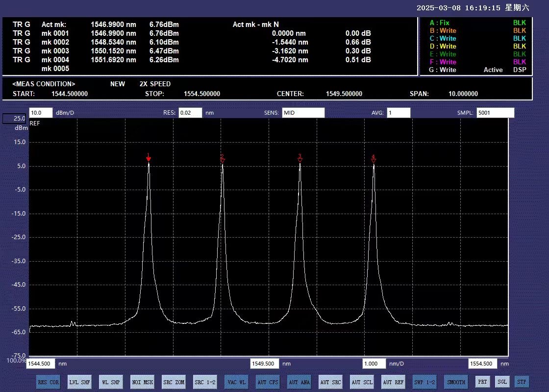The height and width of the screenshot is (392, 549).
Task: Toggle the NOI MSK noise mask
Action: tap(143, 382)
